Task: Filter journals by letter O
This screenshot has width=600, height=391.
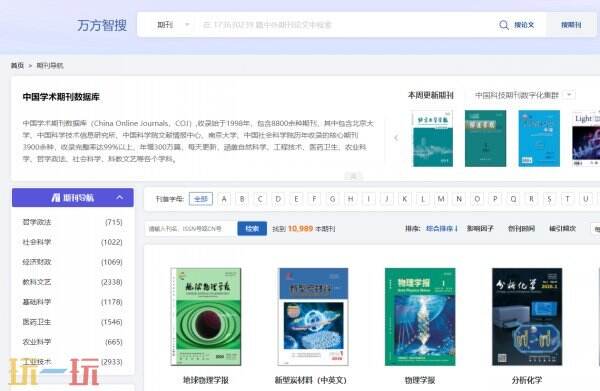Action: pos(477,199)
